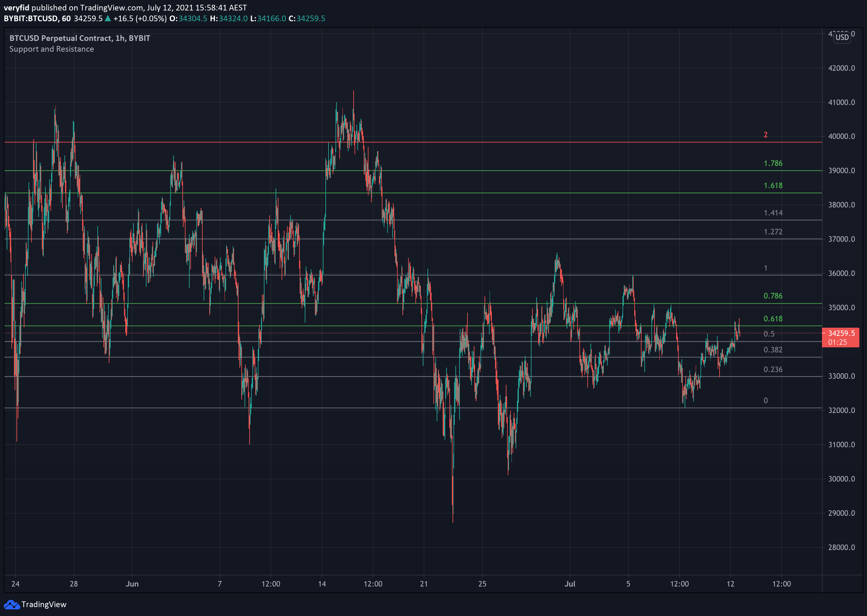Click the '28' date label on time axis
Image resolution: width=867 pixels, height=616 pixels.
[74, 584]
